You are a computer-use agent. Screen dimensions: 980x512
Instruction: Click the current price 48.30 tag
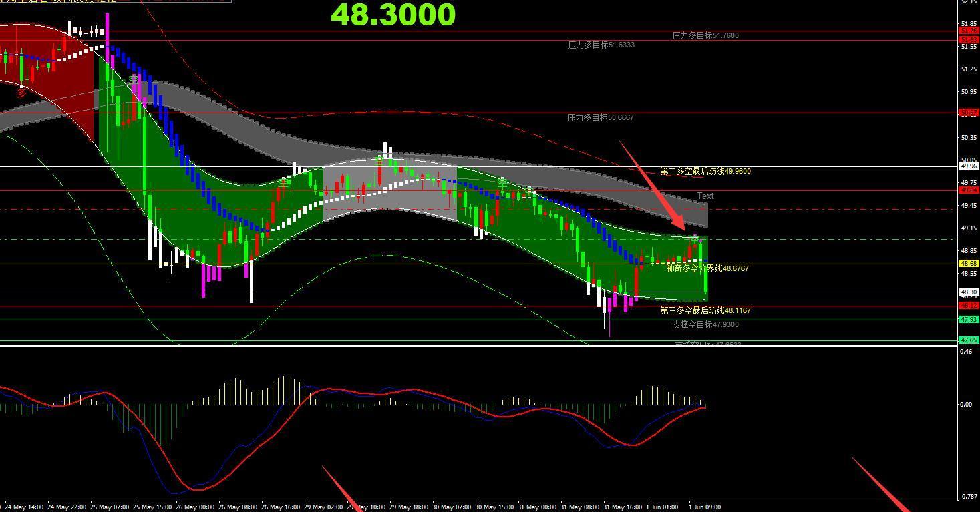tap(969, 292)
